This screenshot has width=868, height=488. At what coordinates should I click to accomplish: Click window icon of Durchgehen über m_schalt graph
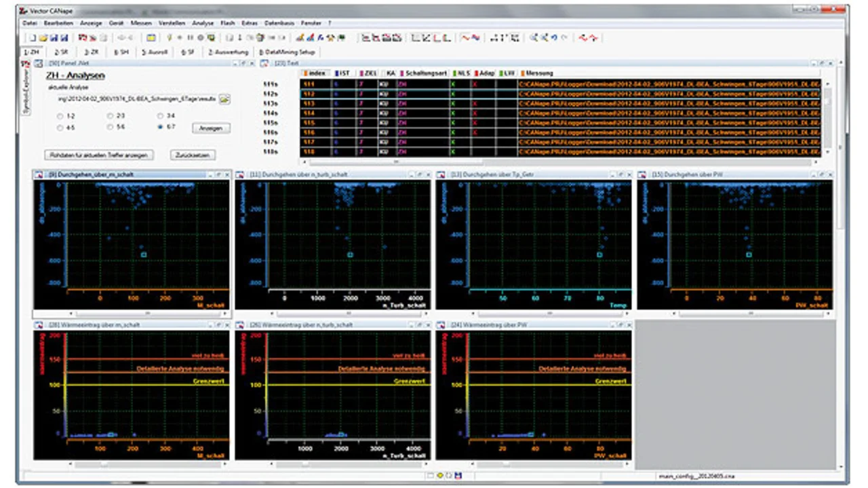pyautogui.click(x=39, y=175)
